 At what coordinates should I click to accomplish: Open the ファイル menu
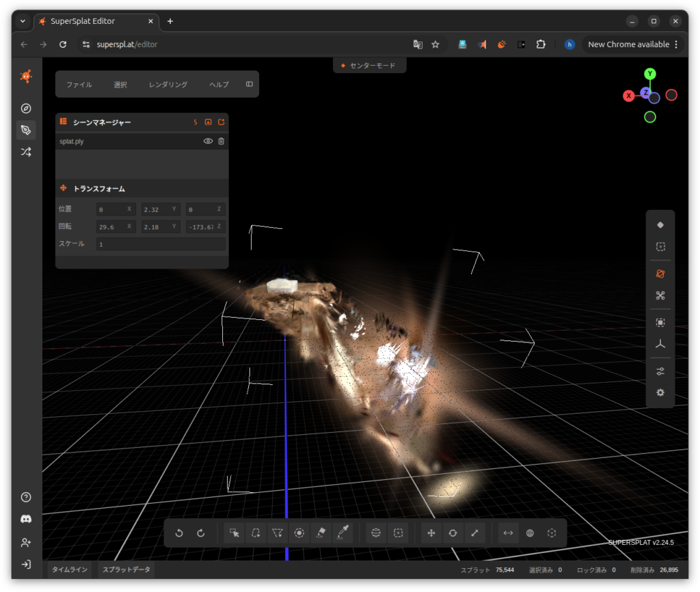(79, 85)
